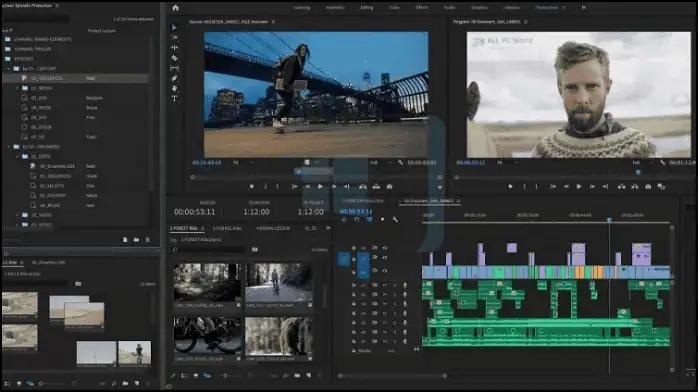This screenshot has width=698, height=392.
Task: Lock the first audio track
Action: (354, 285)
